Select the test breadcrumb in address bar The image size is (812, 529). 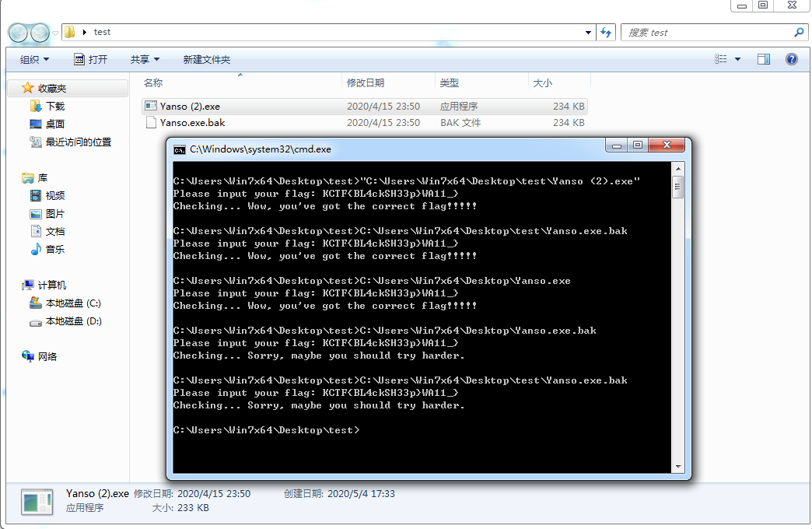point(102,32)
